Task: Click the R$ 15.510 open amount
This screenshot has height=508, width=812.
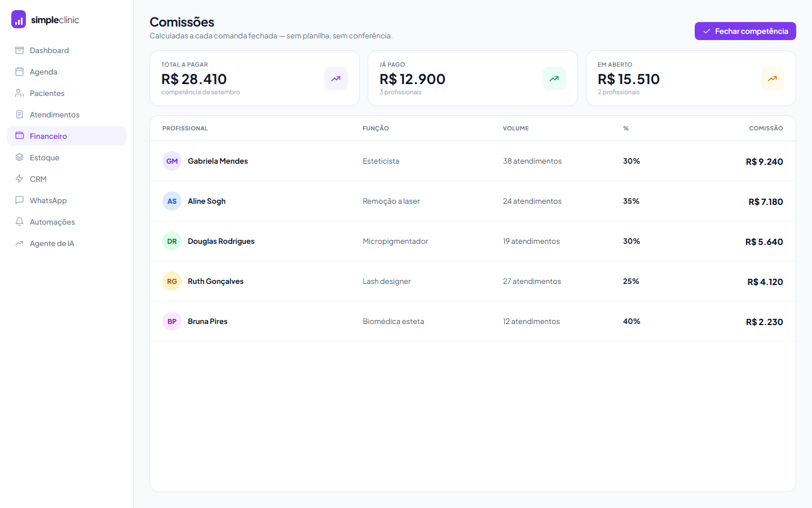Action: [x=629, y=79]
